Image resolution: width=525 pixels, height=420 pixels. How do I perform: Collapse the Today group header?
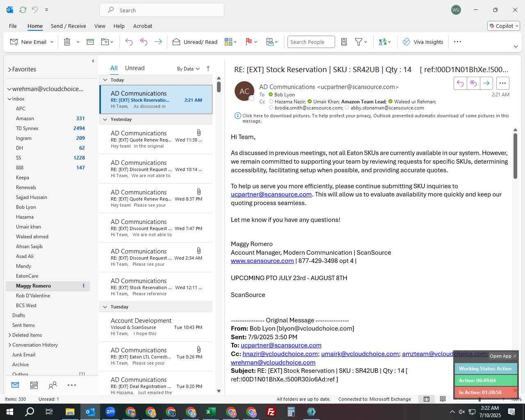coord(105,80)
